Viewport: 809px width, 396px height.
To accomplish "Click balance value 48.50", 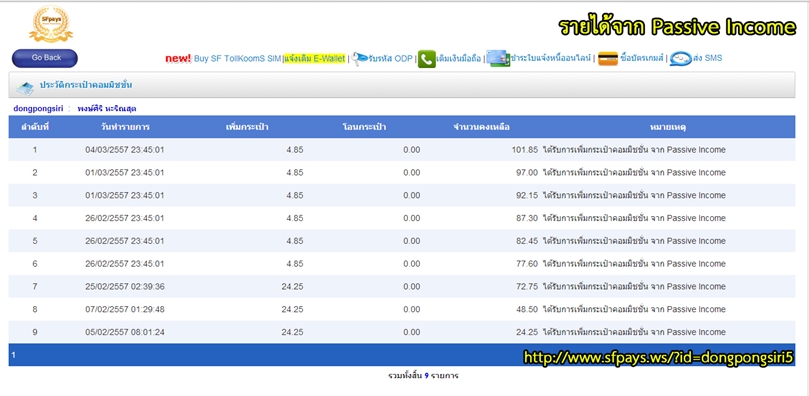I will [527, 309].
